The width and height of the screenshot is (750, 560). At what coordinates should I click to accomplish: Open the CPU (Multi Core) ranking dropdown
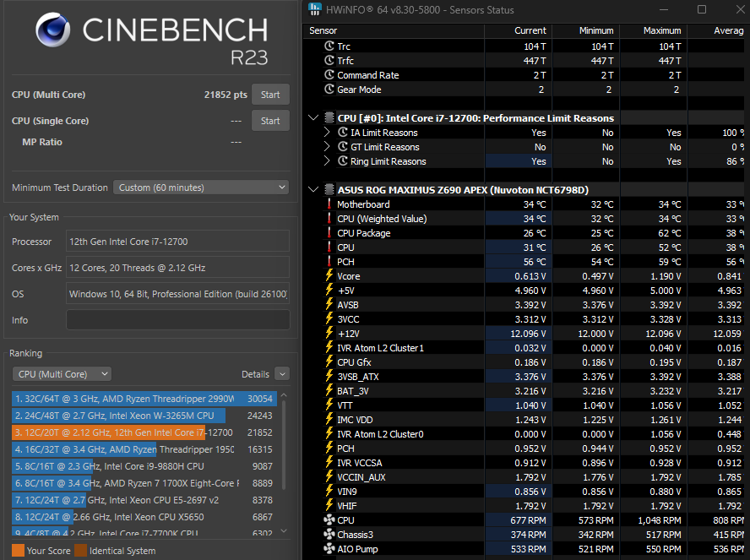pos(62,374)
